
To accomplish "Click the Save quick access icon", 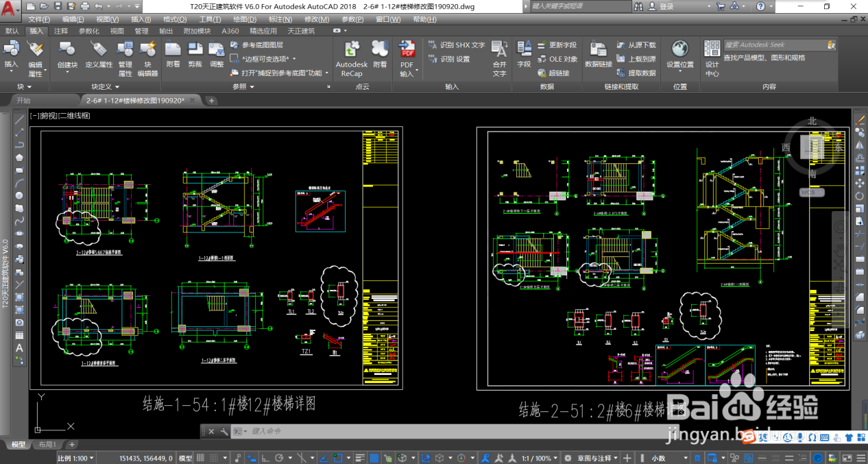I will [58, 6].
